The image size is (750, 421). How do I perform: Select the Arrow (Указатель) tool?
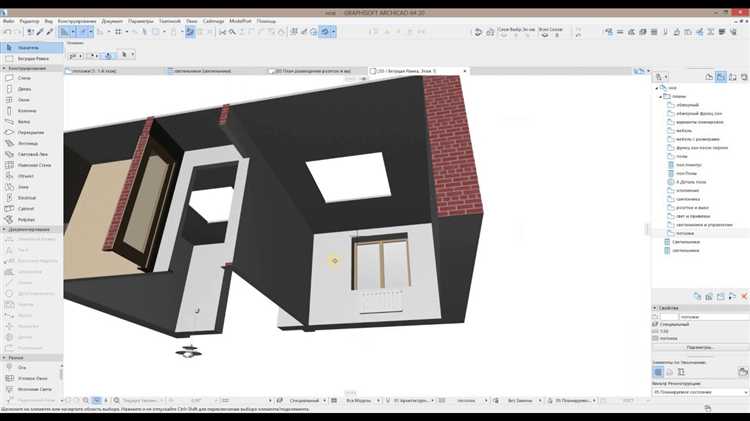tap(32, 47)
